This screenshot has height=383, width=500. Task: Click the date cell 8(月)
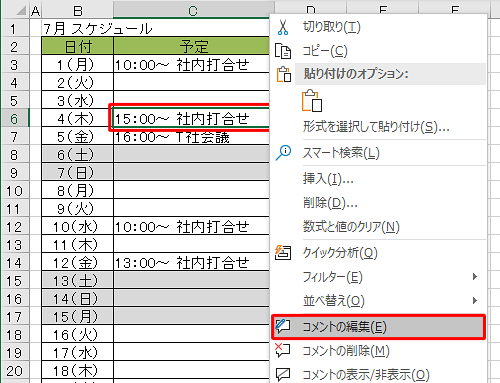[x=78, y=190]
